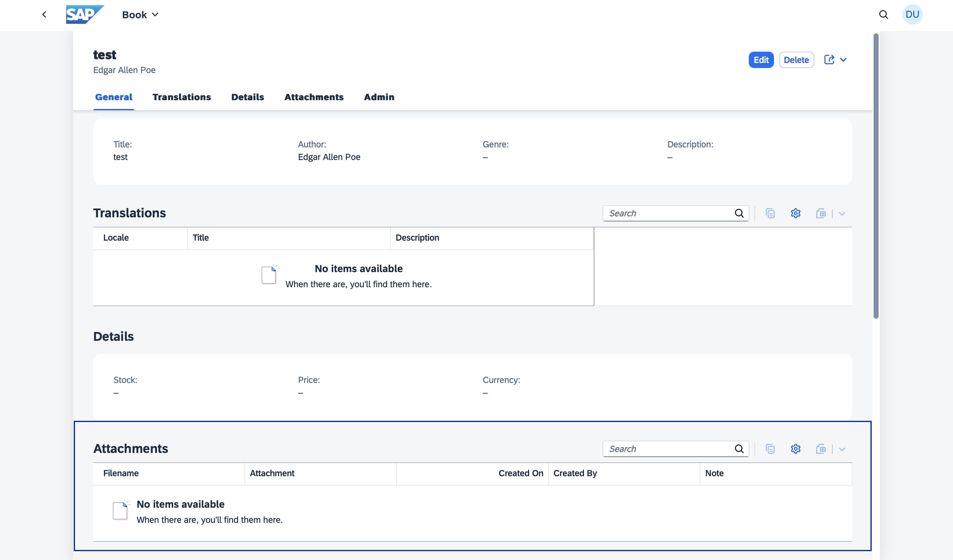Expand Translations export options chevron

pos(842,214)
